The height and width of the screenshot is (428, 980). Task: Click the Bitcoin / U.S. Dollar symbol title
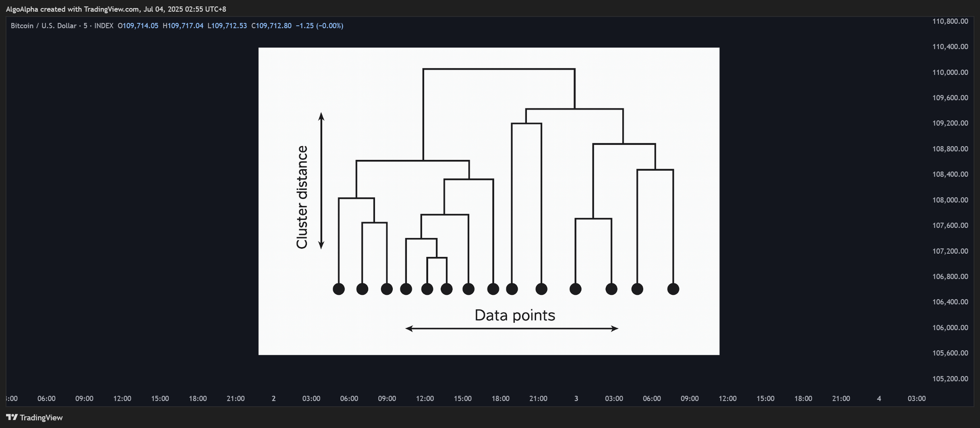[x=44, y=26]
